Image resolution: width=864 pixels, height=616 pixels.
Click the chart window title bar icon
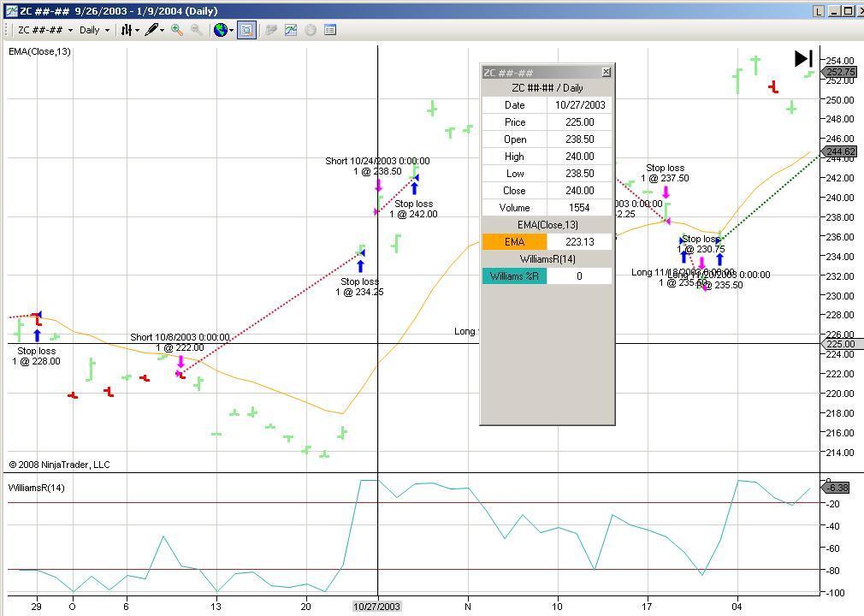(x=11, y=11)
